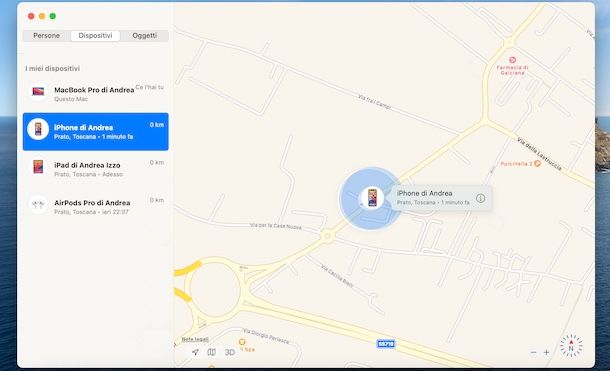The width and height of the screenshot is (610, 371).
Task: Click the iPhone pin on the map
Action: (372, 198)
